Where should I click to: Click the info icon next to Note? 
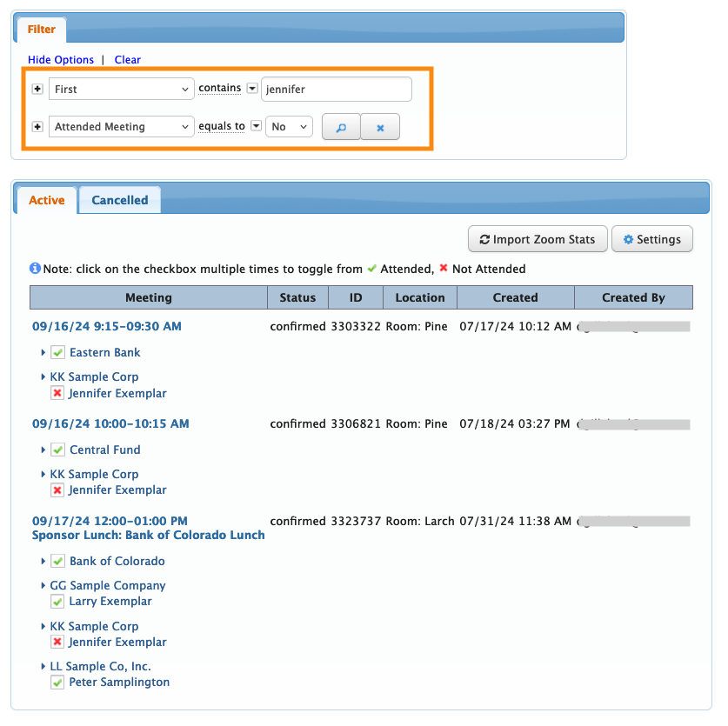[35, 269]
